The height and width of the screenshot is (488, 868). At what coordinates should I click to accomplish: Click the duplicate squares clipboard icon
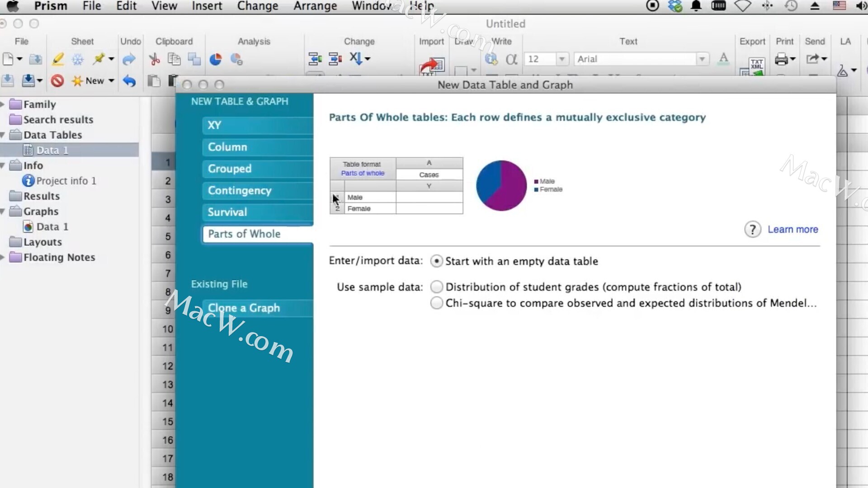[x=194, y=59]
